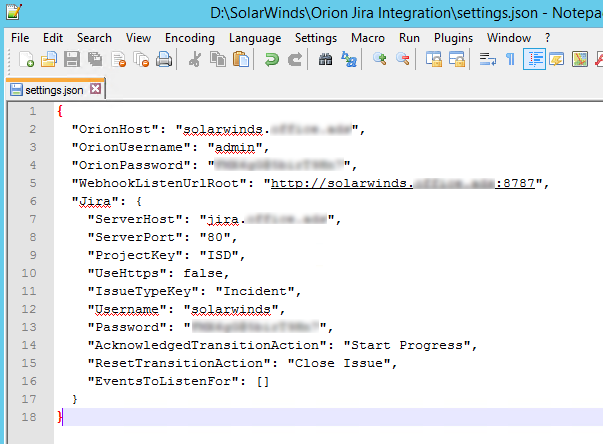Click the Document Map toolbar icon
The height and width of the screenshot is (444, 603).
(580, 60)
